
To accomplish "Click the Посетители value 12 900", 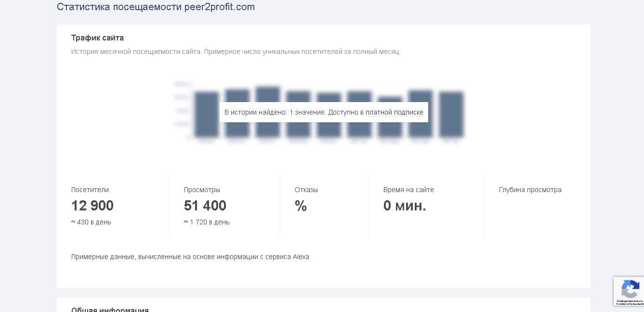I will (x=92, y=206).
